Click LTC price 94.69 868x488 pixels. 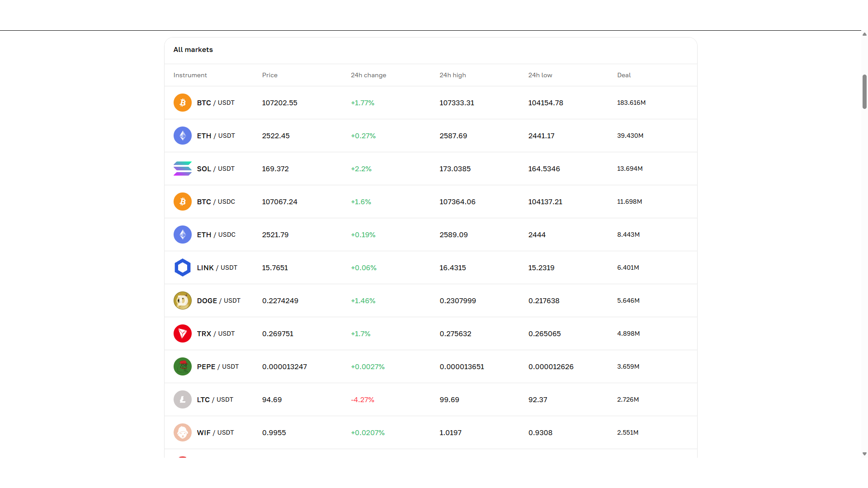click(272, 399)
